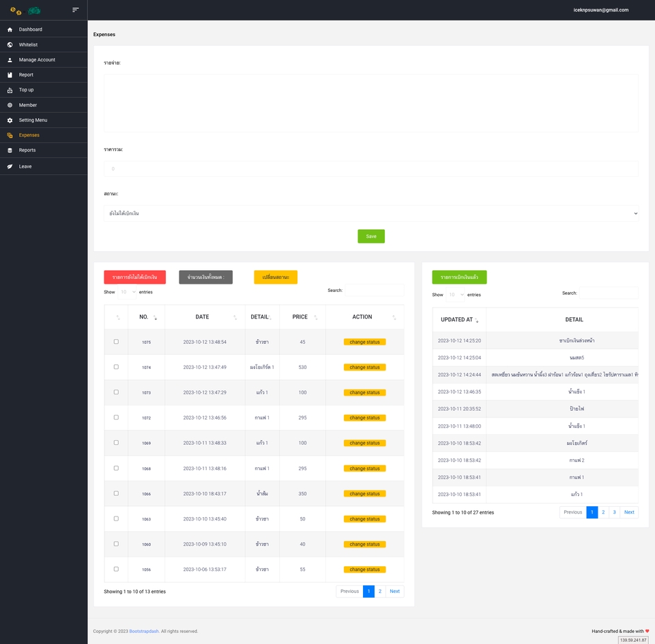The width and height of the screenshot is (655, 644).
Task: Open the Dashboard via its home icon
Action: (10, 29)
